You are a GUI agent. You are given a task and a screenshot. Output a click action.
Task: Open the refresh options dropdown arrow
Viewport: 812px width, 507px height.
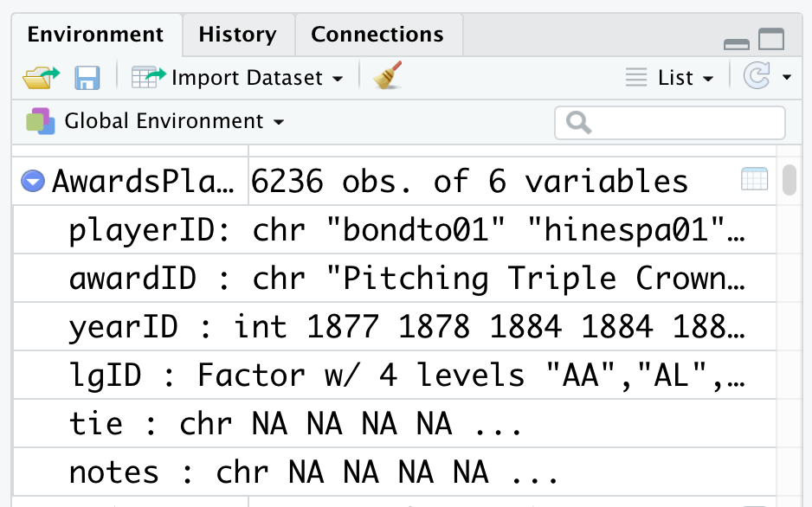point(787,78)
